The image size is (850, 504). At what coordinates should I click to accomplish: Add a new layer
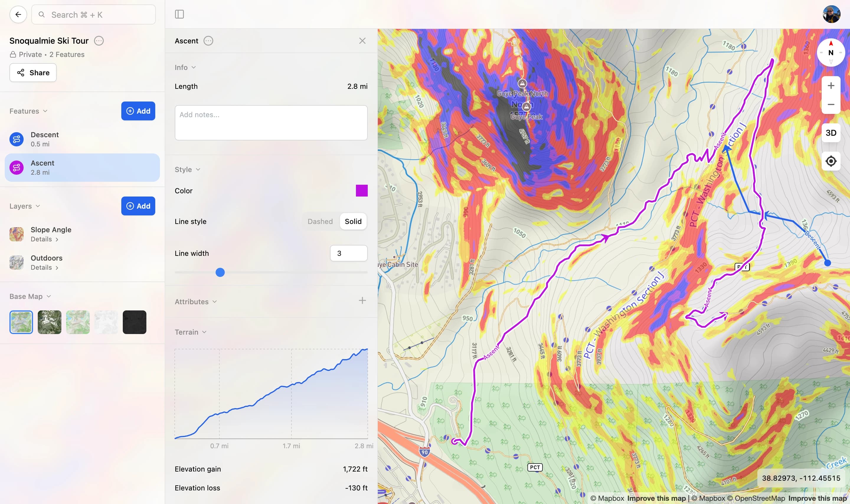pos(138,206)
